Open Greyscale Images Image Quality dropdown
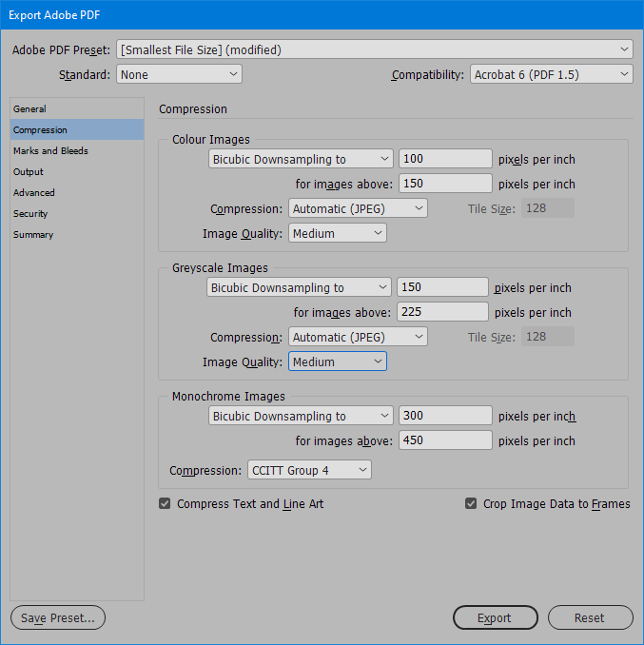The image size is (644, 645). (337, 362)
